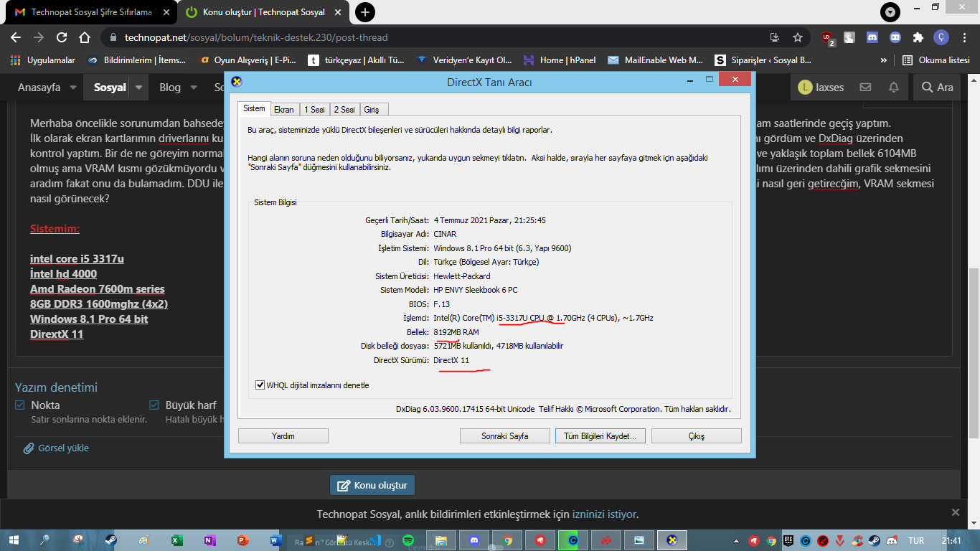The height and width of the screenshot is (551, 980).
Task: Open the Chrome extensions puzzle menu
Action: click(x=918, y=37)
